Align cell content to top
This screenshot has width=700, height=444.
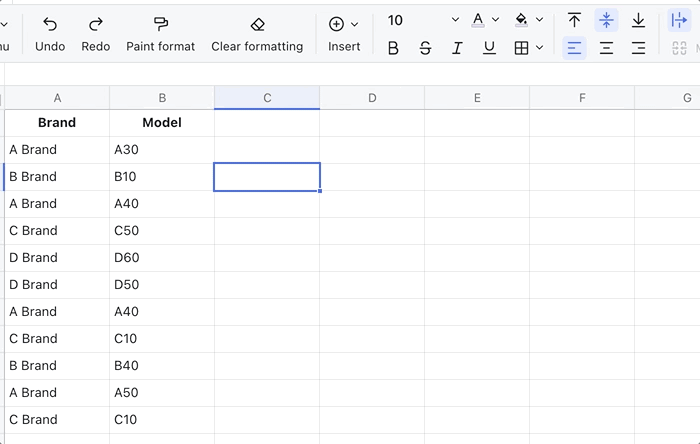point(574,20)
